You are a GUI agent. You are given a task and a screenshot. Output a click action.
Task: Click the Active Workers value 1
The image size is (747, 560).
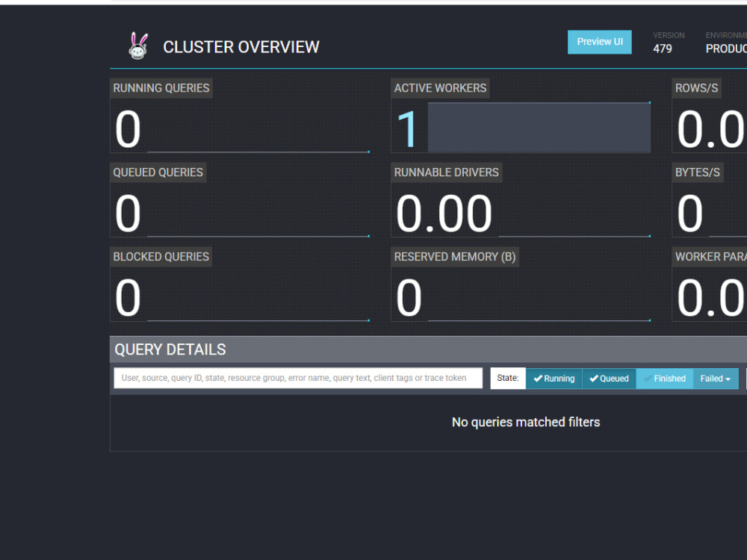tap(407, 129)
